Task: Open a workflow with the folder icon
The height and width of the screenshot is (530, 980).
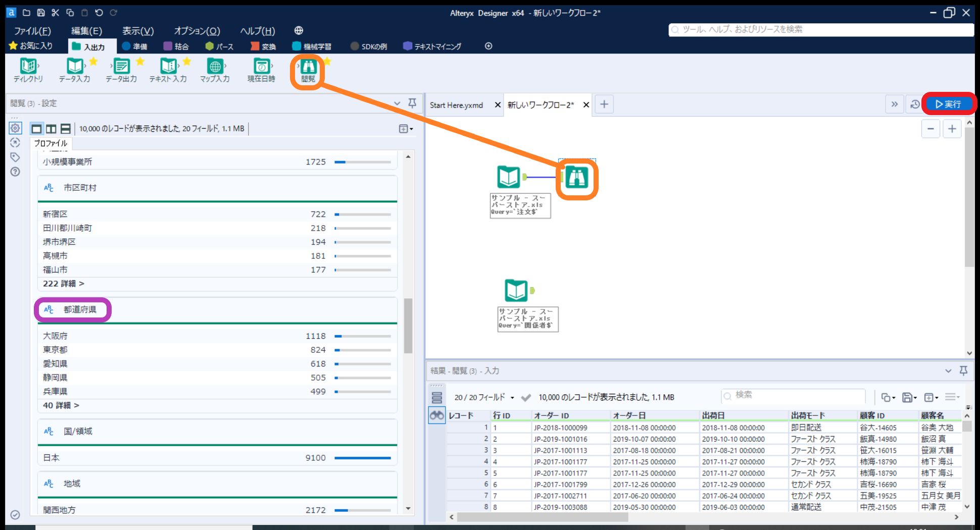Action: [26, 13]
